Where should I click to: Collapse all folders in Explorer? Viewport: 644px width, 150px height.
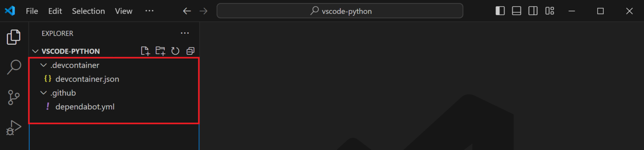coord(190,51)
